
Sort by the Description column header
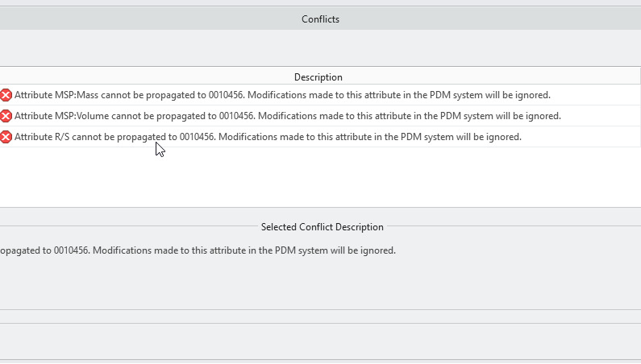(318, 77)
